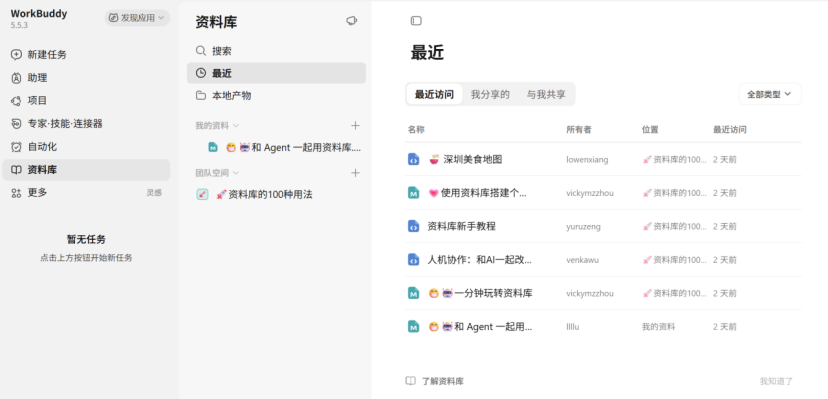Click the 点击上方按钮开始新任务 hint text
This screenshot has width=828, height=399.
(86, 258)
